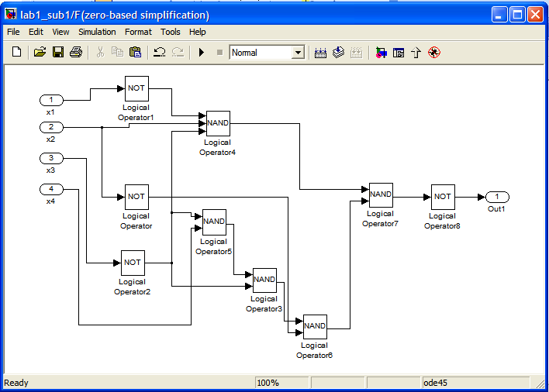
Task: Click the Update diagram toolbar icon
Action: click(x=356, y=53)
